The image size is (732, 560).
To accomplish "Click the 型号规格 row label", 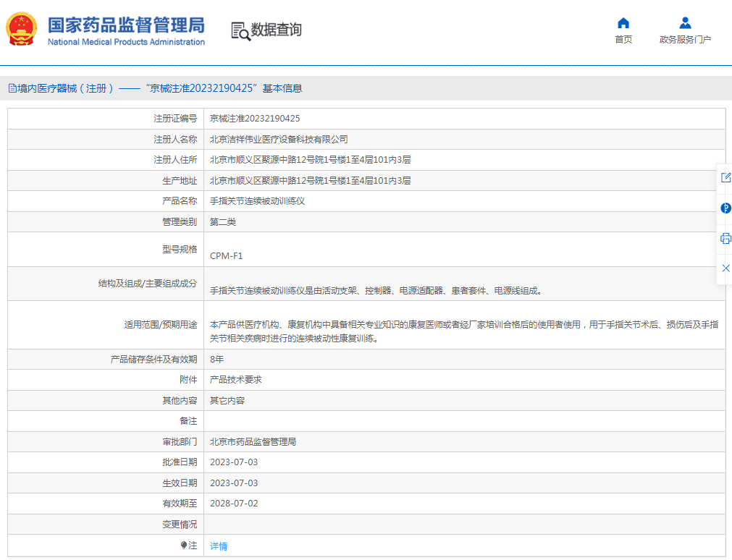I will (180, 250).
